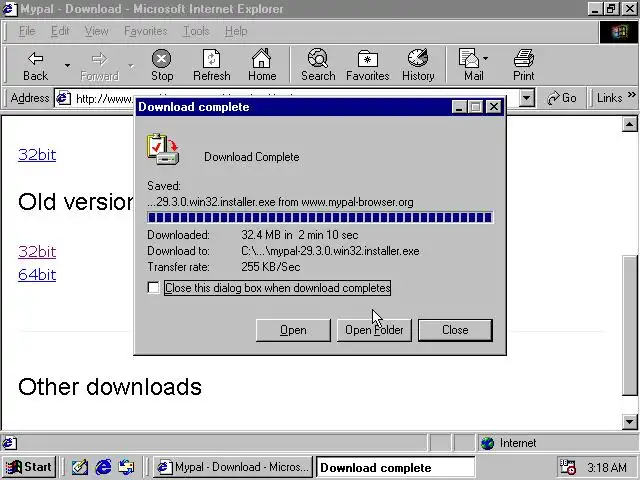Screen dimensions: 640x480
Task: Click the Open Folder button
Action: pos(374,330)
